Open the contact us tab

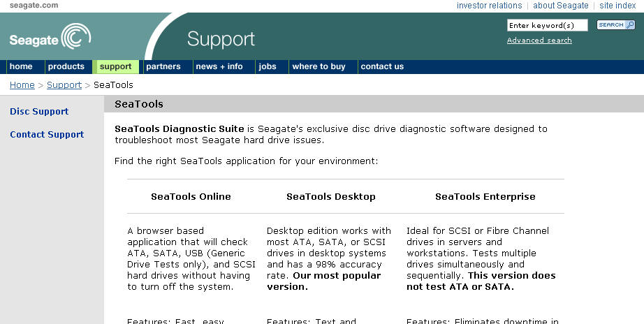(382, 66)
